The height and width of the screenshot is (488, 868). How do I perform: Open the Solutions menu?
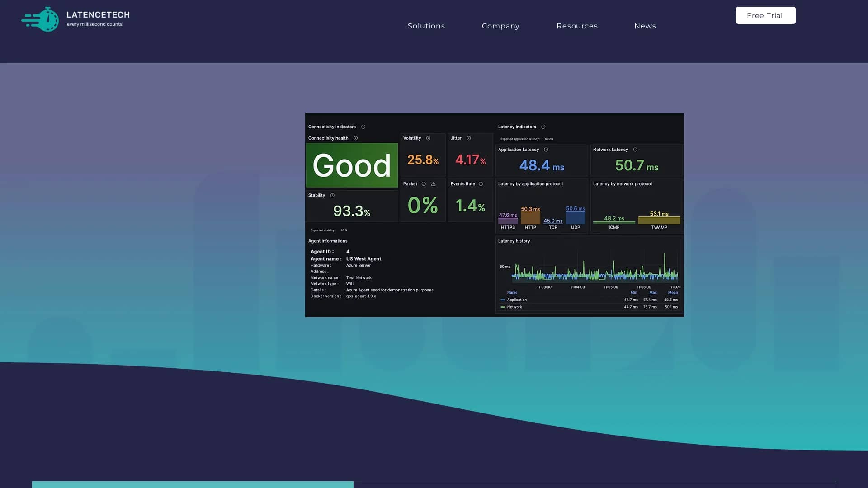(x=426, y=26)
